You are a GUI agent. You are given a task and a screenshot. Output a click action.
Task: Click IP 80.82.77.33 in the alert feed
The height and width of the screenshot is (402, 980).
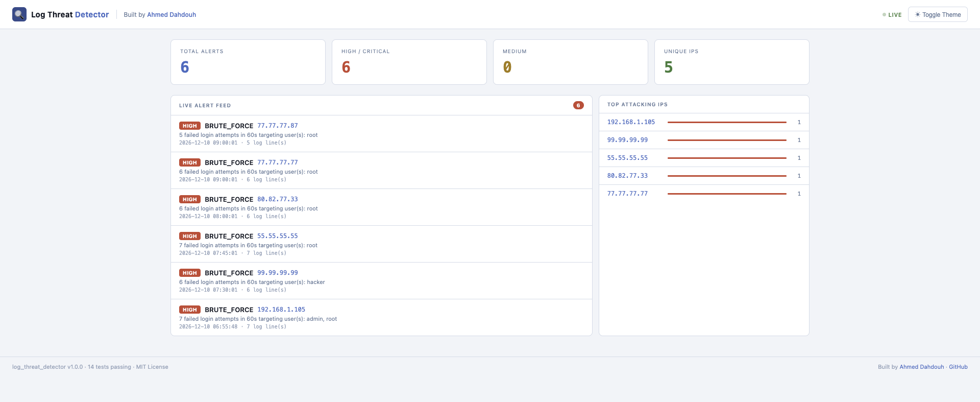278,199
